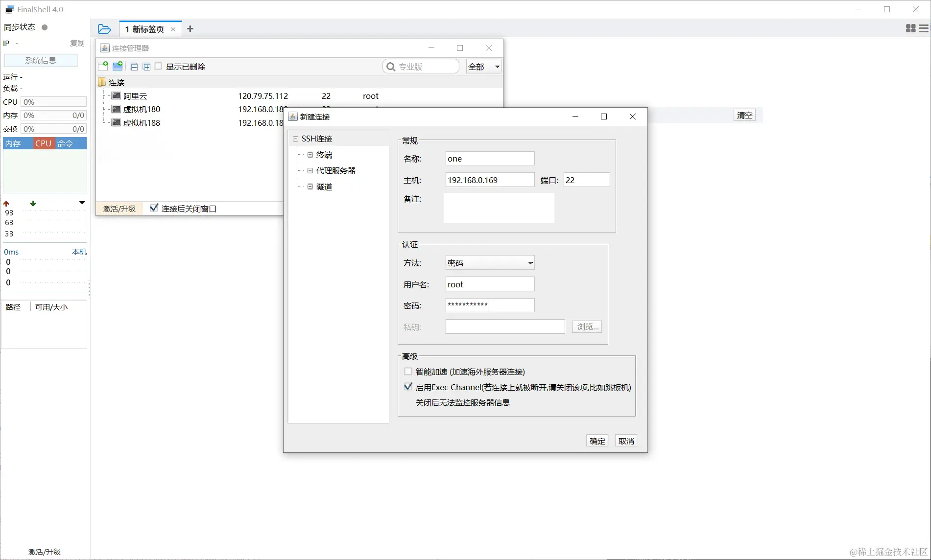
Task: Click the 激活/升级 button in 连接管理器
Action: [x=119, y=209]
